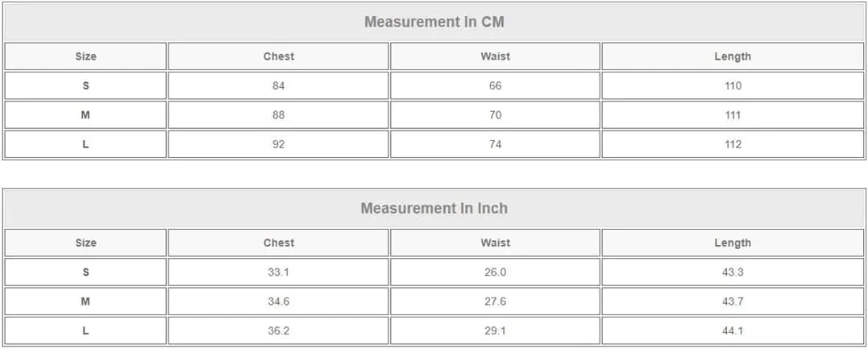The width and height of the screenshot is (868, 349).
Task: Select the chest value 92 cell
Action: coord(278,144)
